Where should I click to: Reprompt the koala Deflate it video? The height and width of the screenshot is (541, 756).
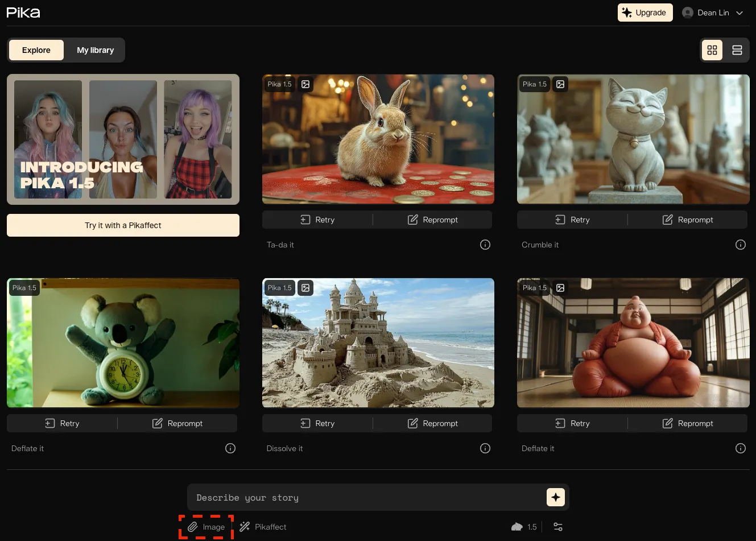click(177, 423)
